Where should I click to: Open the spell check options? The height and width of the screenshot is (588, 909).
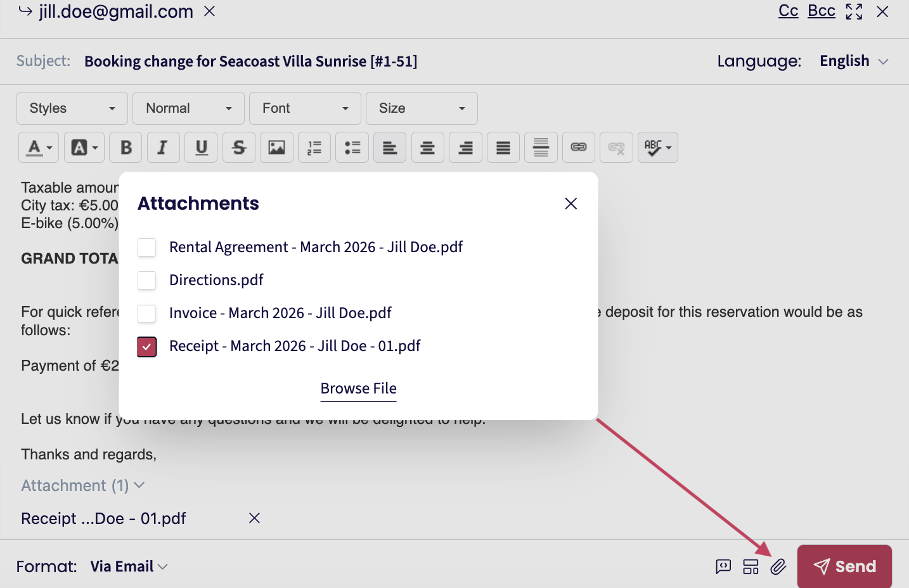point(658,148)
